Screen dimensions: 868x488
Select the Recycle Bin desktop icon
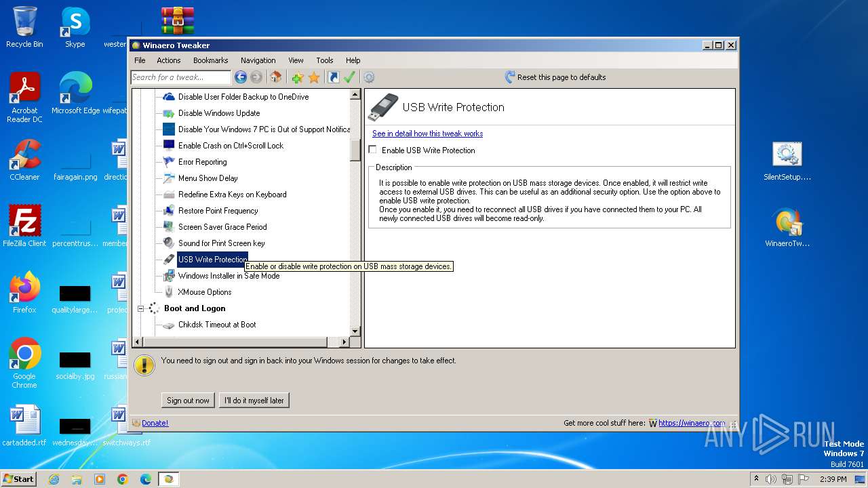(24, 27)
